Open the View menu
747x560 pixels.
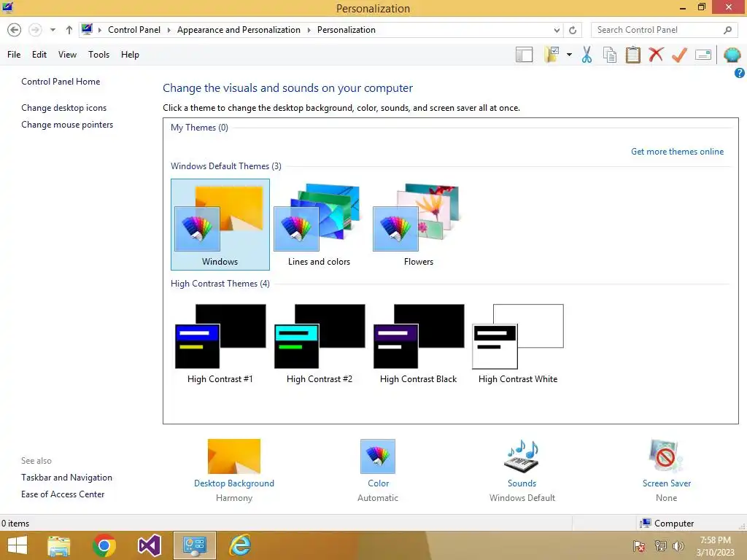(x=67, y=55)
